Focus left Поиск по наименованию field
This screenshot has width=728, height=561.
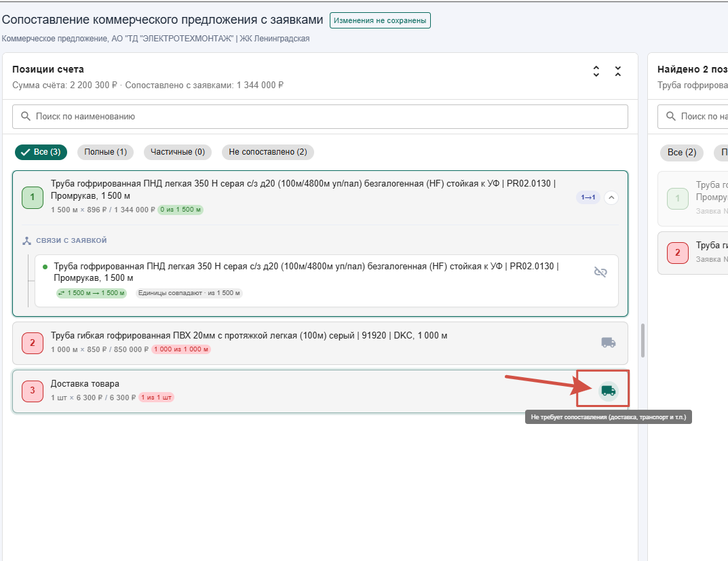[320, 117]
